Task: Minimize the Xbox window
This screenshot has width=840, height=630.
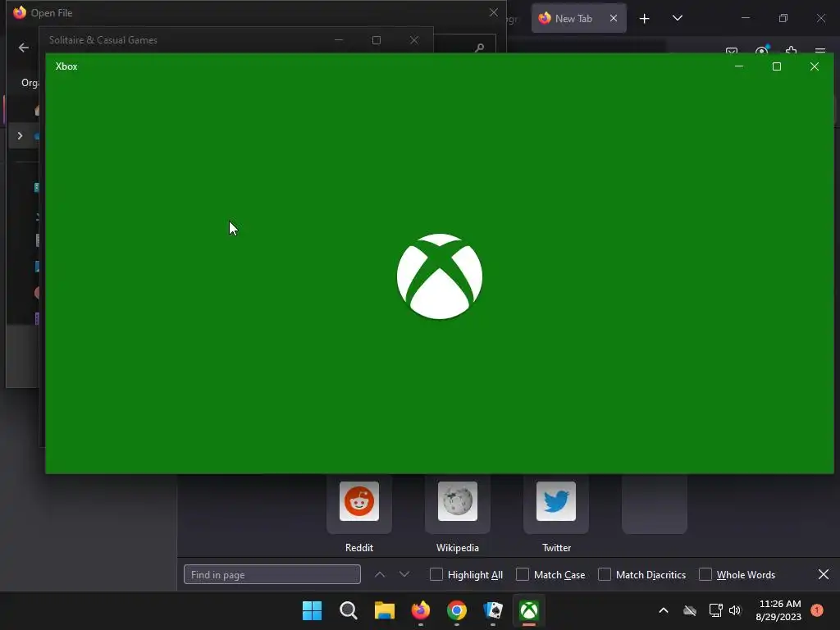Action: tap(739, 66)
